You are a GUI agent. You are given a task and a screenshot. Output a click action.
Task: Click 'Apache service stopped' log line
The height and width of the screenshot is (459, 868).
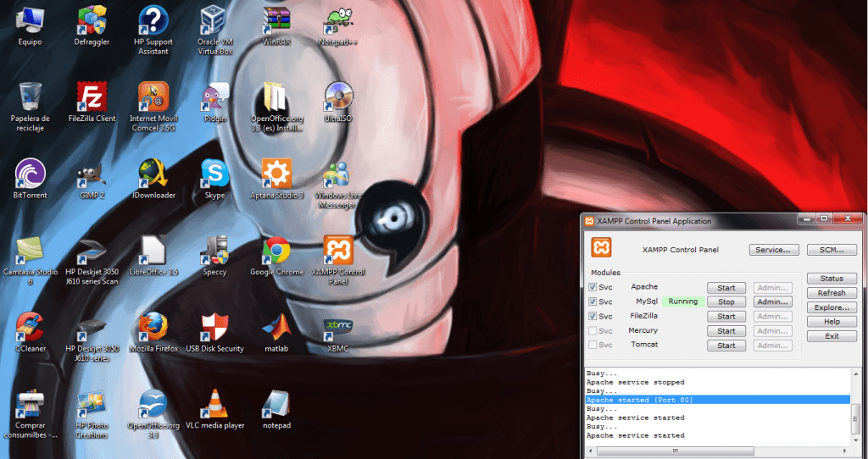[x=636, y=382]
